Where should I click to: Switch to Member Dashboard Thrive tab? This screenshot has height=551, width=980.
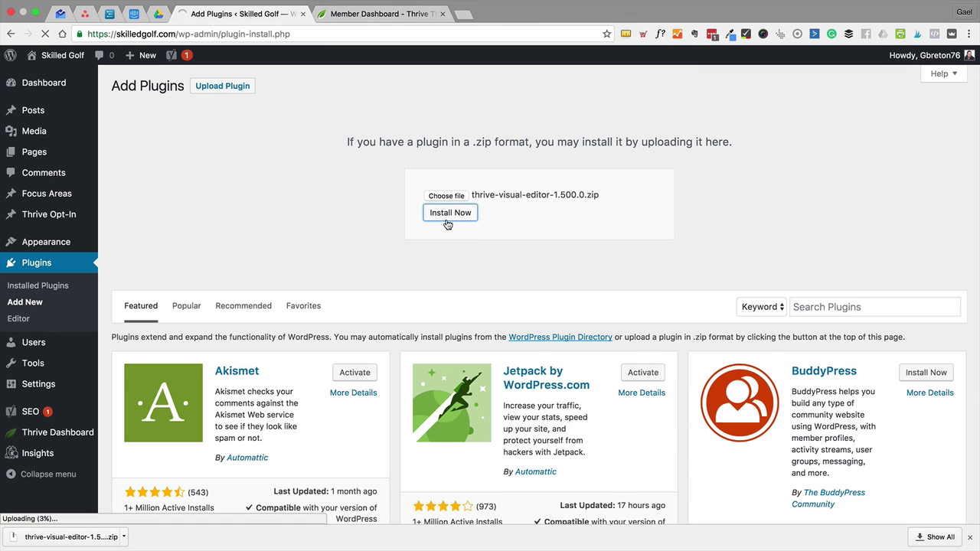click(381, 14)
